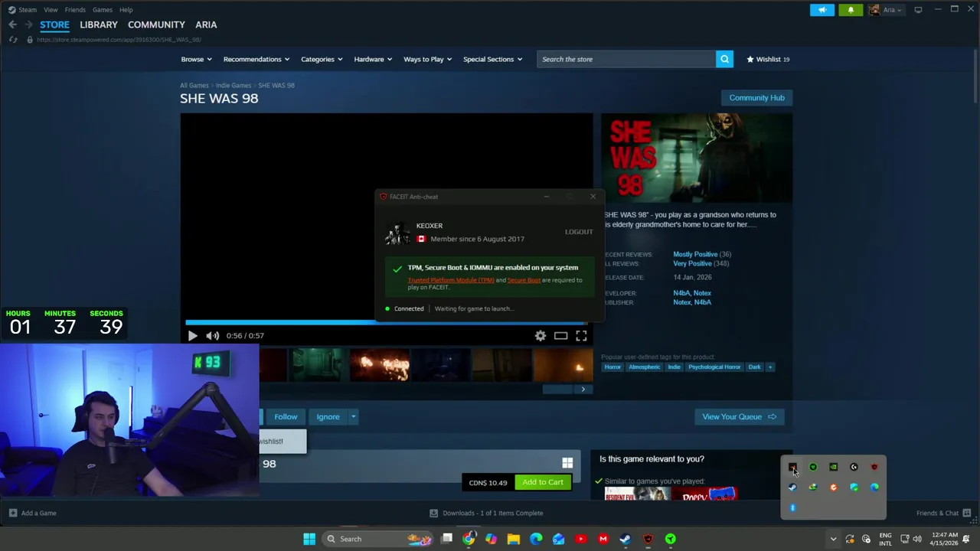Open Steam announcements megaphone button

(x=822, y=10)
